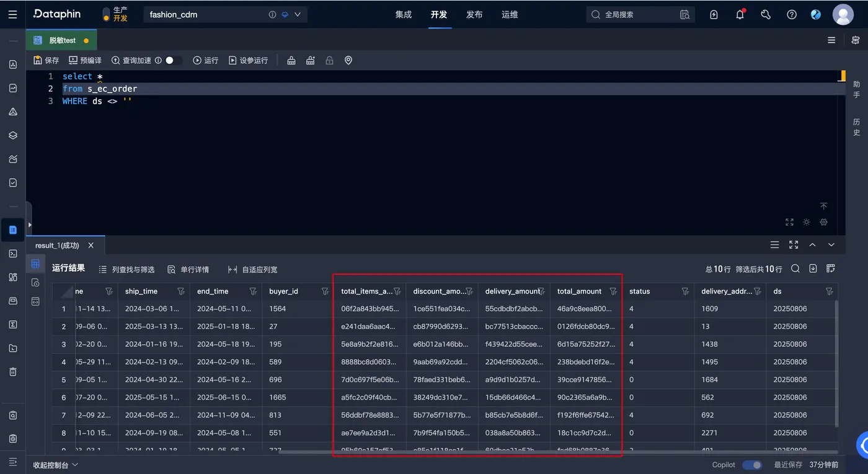The height and width of the screenshot is (474, 868).
Task: Switch the 生产/开发 environment toggle
Action: [x=105, y=14]
